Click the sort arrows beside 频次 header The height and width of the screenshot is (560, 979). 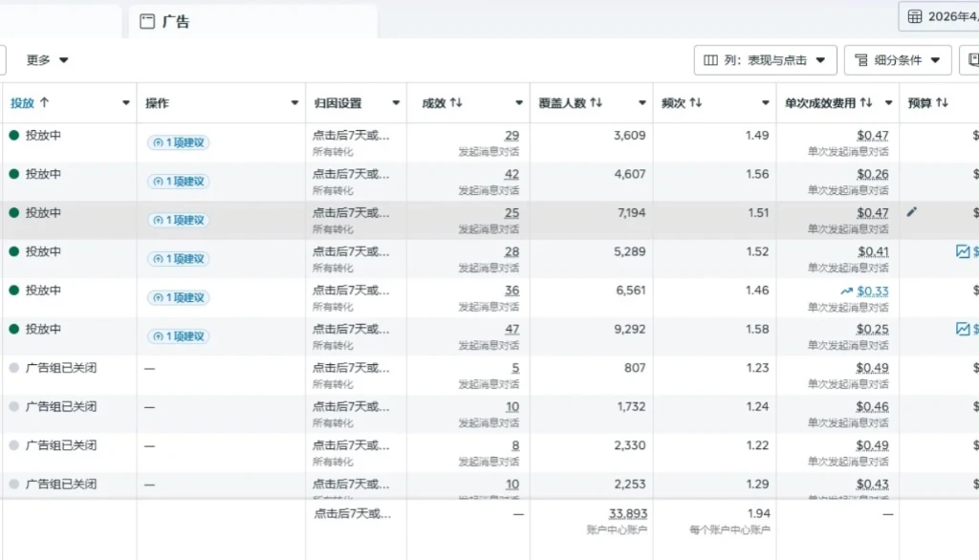(696, 103)
